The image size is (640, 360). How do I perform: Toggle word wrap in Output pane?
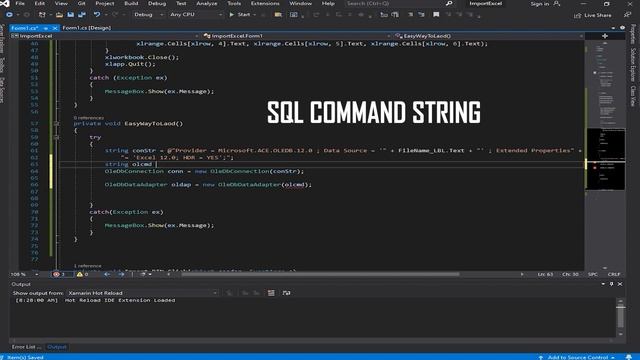(286, 293)
